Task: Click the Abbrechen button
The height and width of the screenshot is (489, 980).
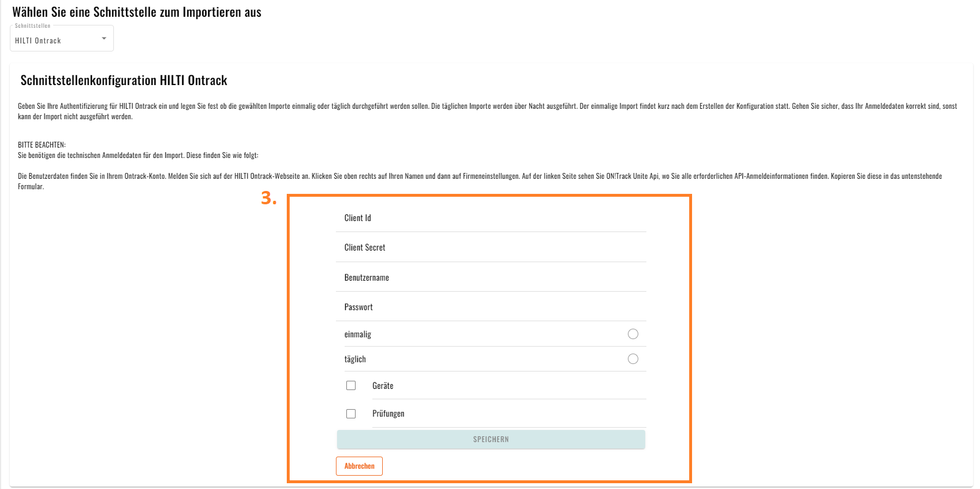Action: pyautogui.click(x=359, y=466)
